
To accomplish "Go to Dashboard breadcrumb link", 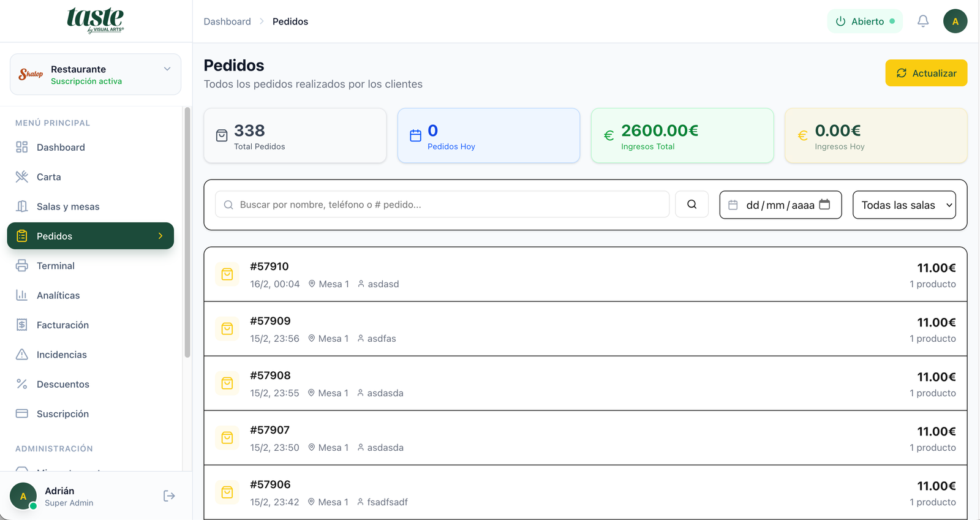I will [227, 21].
